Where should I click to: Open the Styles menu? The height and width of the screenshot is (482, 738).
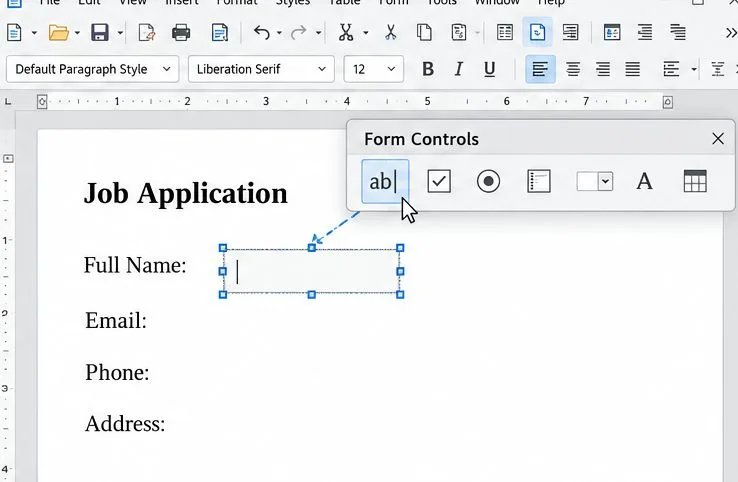(293, 3)
